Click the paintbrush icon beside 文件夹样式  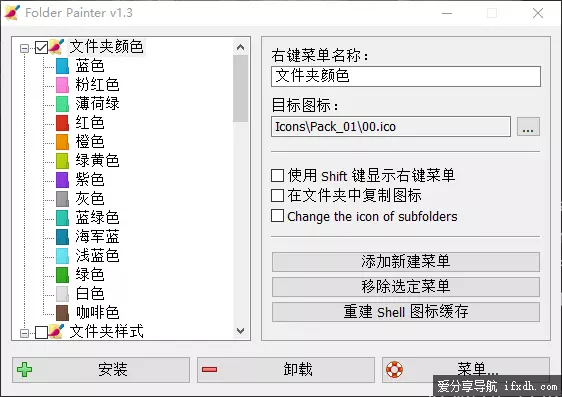click(x=56, y=332)
